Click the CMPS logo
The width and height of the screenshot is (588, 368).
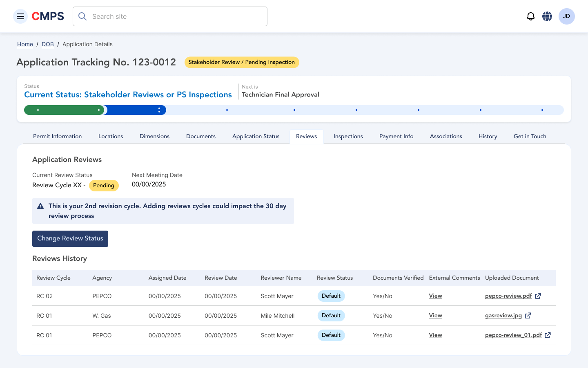[48, 16]
